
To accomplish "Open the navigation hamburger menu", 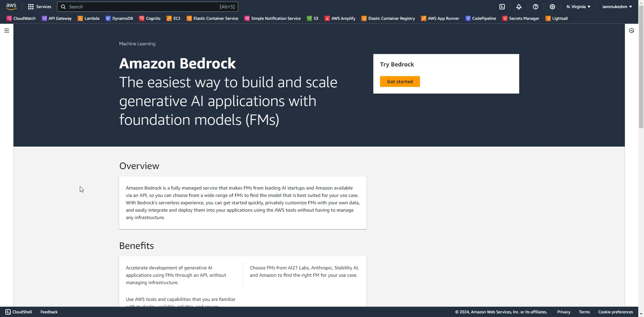I will [7, 31].
